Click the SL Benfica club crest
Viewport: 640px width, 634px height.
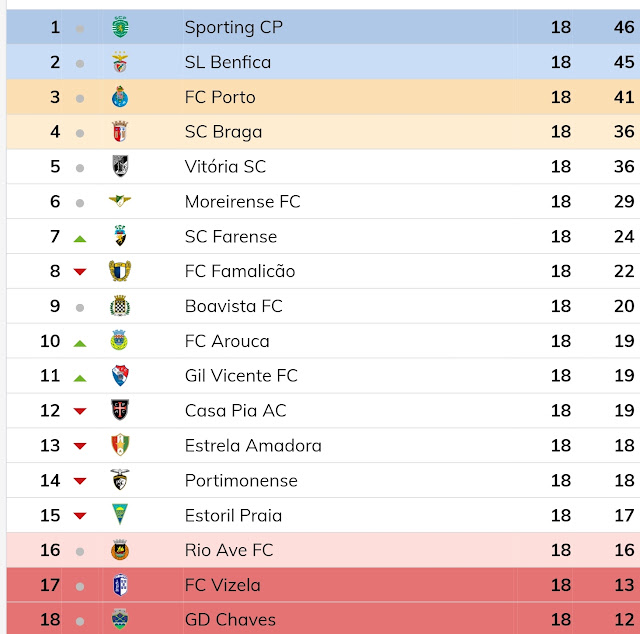tap(120, 63)
